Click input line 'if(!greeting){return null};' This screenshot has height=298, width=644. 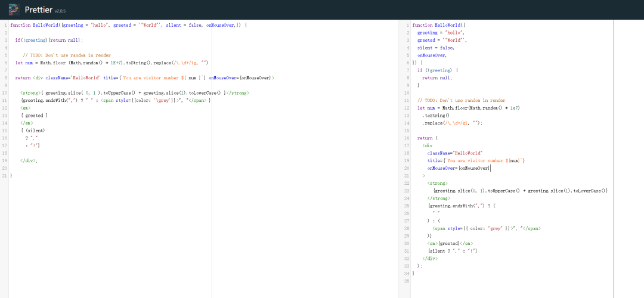[49, 40]
